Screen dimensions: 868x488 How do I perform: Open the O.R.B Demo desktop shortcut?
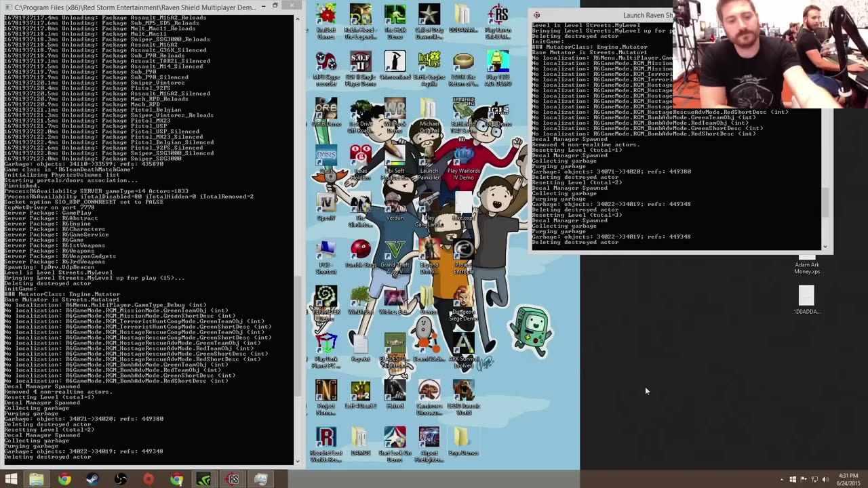[325, 113]
